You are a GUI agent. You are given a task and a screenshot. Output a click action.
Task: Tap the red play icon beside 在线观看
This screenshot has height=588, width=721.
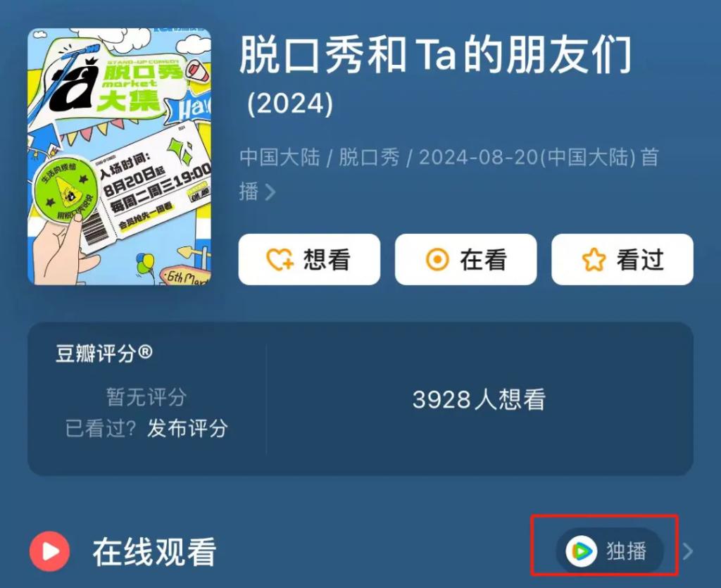(x=50, y=551)
